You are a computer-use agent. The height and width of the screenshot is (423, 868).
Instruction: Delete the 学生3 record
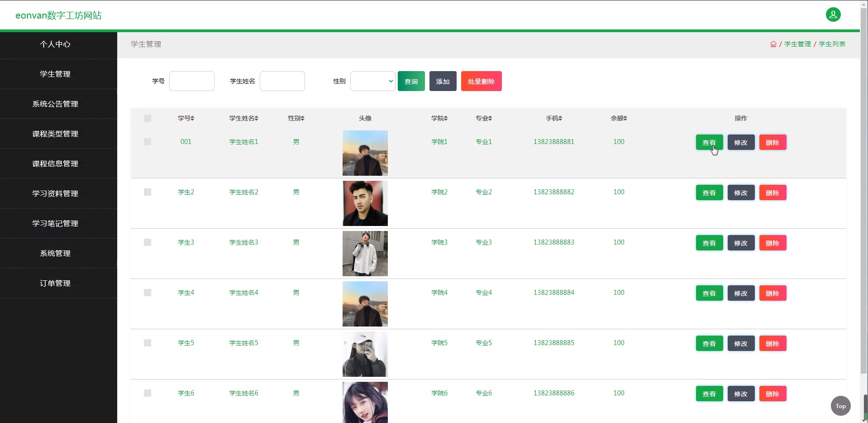(x=773, y=243)
